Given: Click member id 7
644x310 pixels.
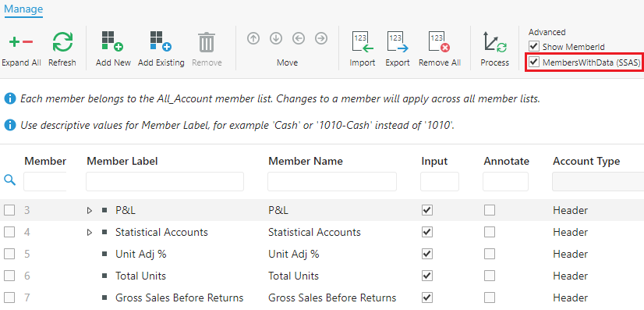Looking at the screenshot, I should 27,298.
